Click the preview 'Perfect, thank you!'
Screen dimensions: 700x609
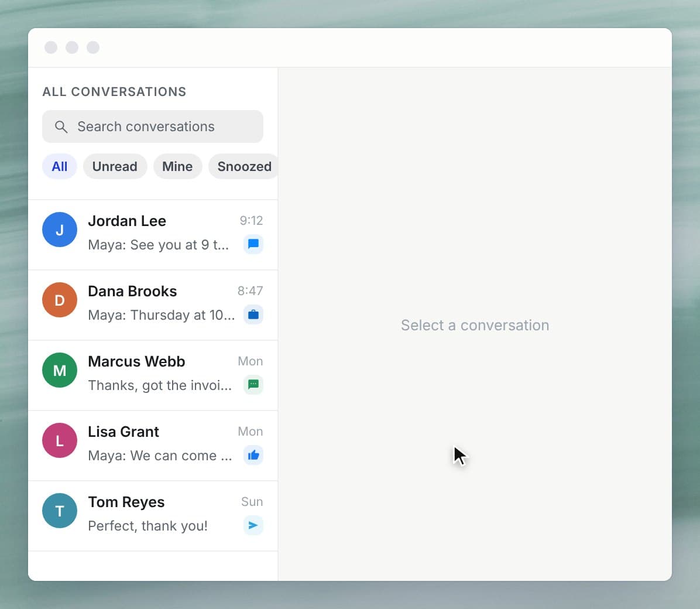[x=147, y=526]
